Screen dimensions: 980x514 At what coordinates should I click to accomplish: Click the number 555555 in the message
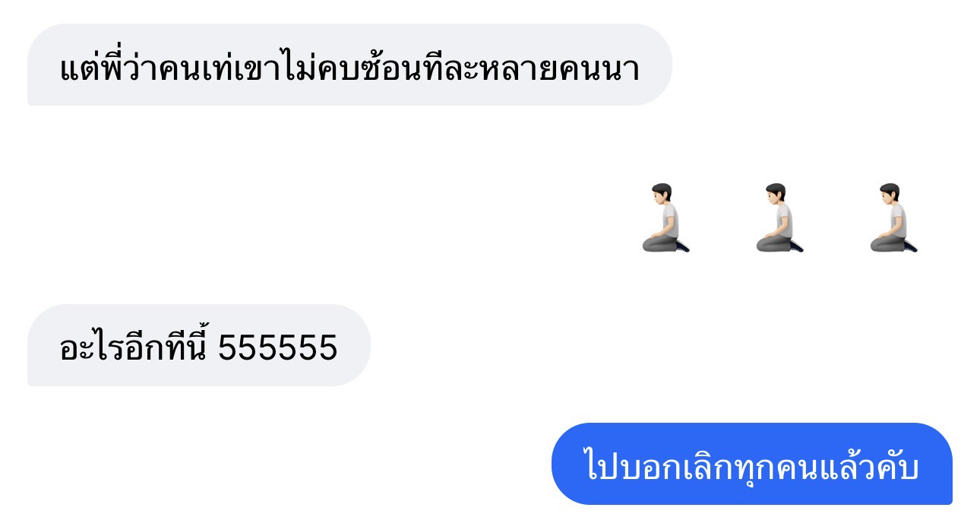pos(278,348)
